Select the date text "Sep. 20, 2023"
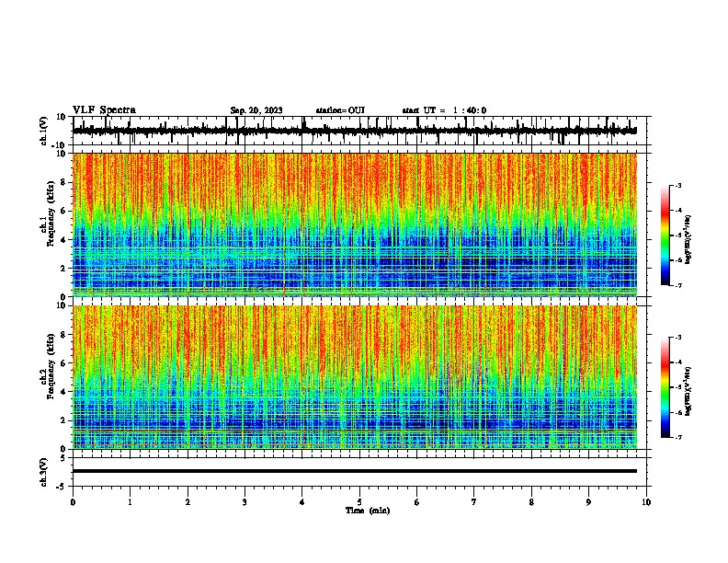The image size is (728, 563). click(256, 110)
